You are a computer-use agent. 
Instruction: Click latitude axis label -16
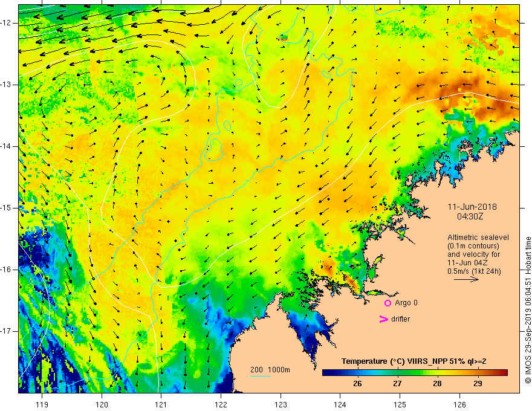point(6,270)
